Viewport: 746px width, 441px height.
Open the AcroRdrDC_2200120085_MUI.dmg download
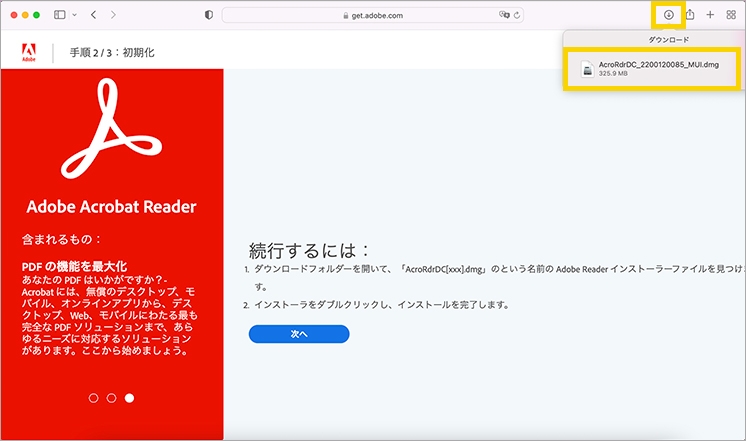tap(652, 69)
